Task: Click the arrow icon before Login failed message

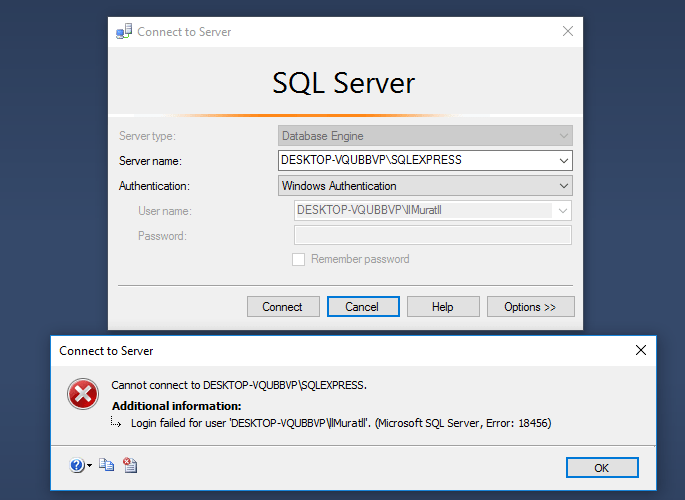Action: (116, 422)
